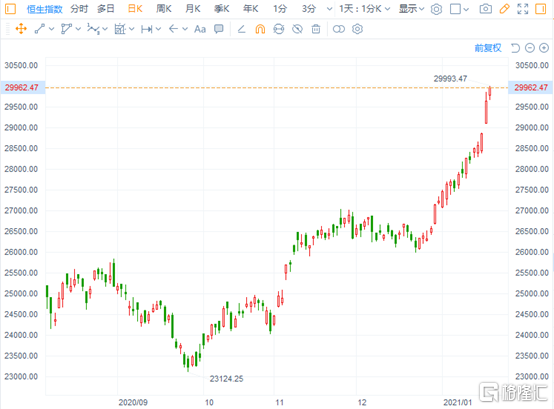Click the latest red candlestick near 29962
The width and height of the screenshot is (554, 409).
[490, 93]
